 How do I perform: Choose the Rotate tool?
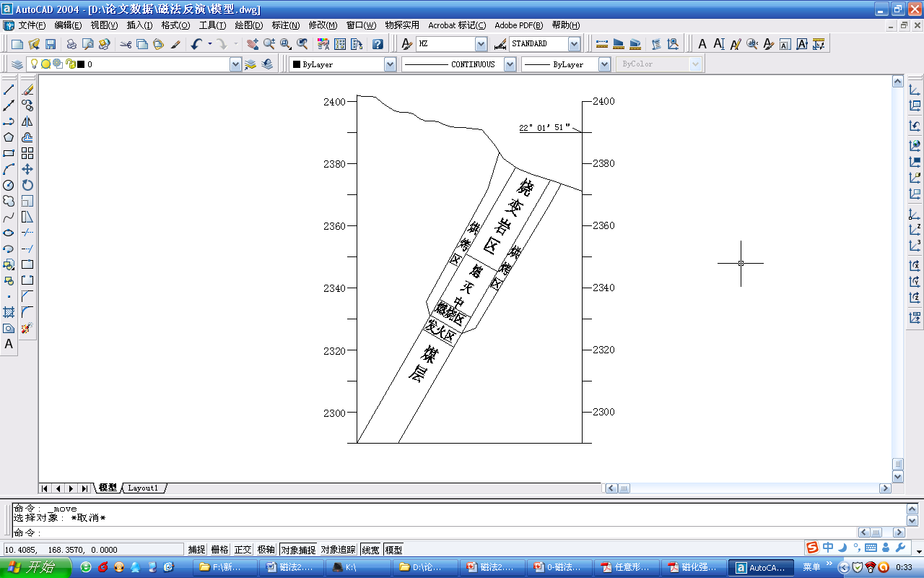pos(27,185)
